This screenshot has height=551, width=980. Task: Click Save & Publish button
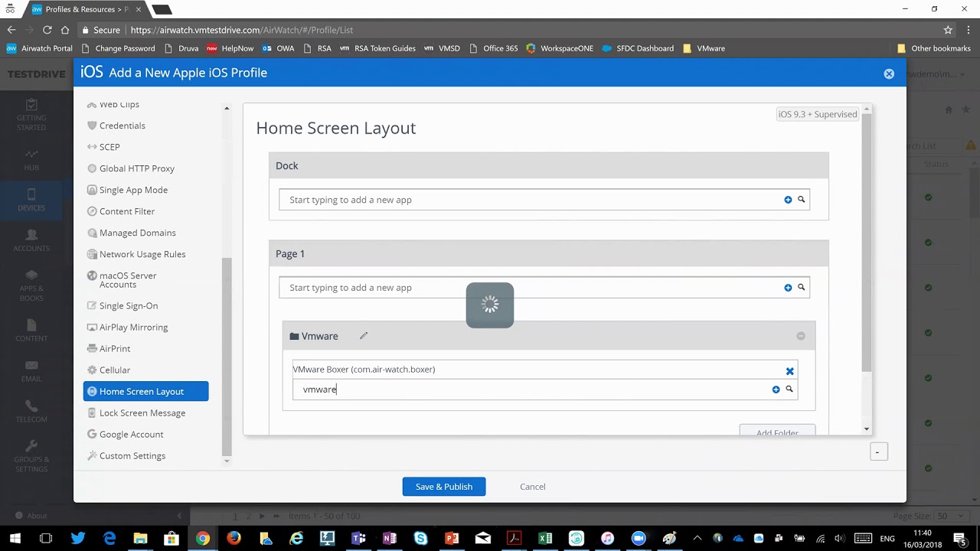pos(444,487)
